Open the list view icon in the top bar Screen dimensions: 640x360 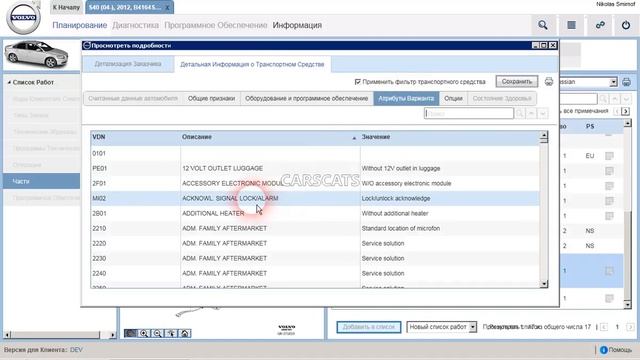click(x=571, y=25)
